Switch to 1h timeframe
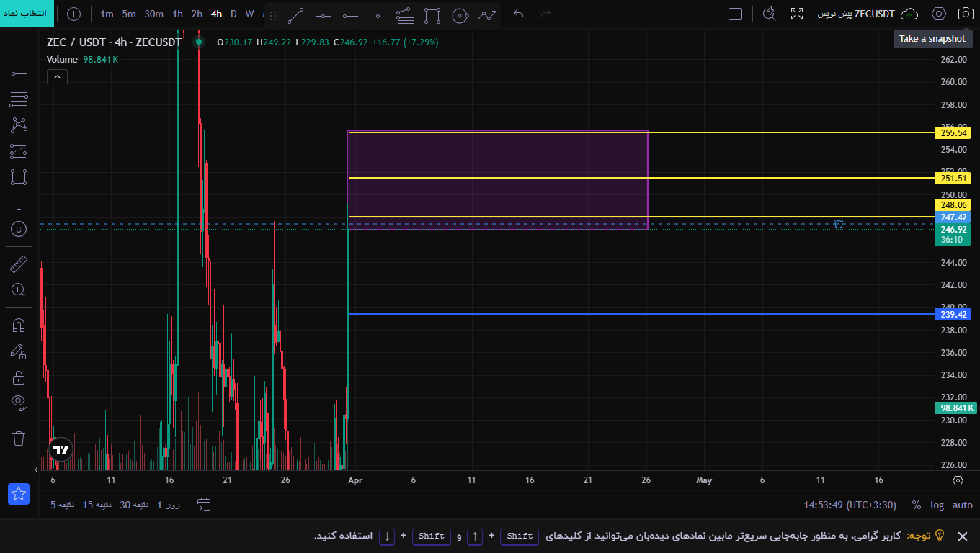Screen dimensions: 980x553 click(x=177, y=14)
